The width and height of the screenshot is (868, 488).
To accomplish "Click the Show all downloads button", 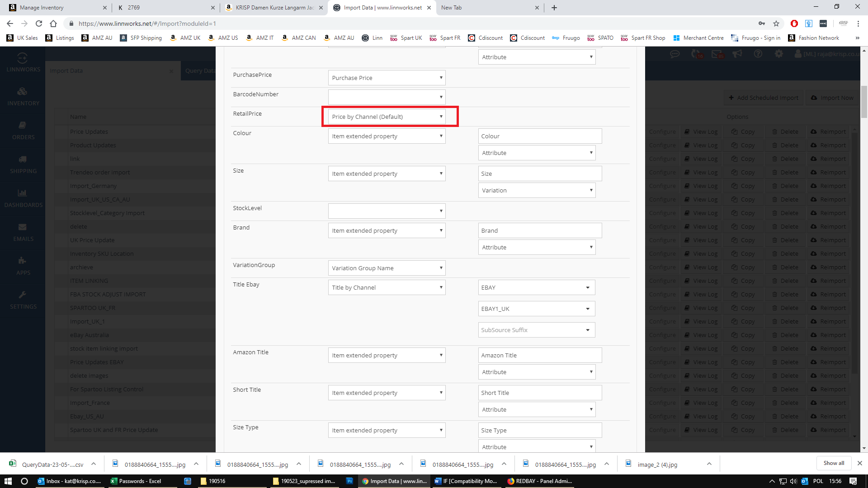I will pos(833,463).
